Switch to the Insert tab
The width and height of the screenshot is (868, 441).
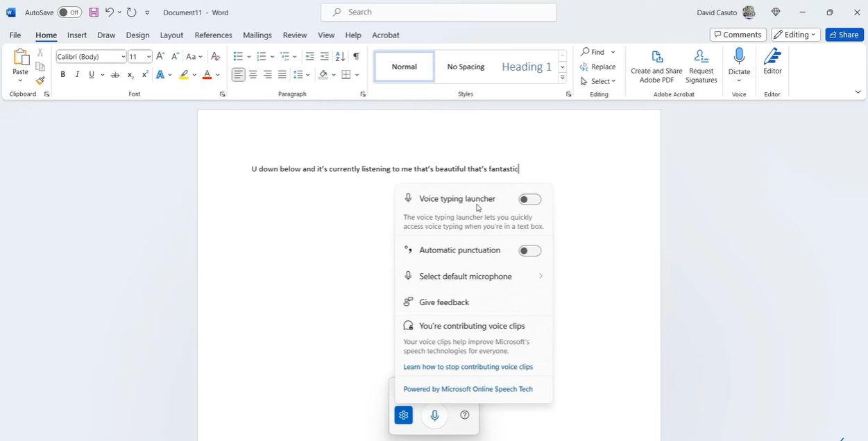[77, 35]
